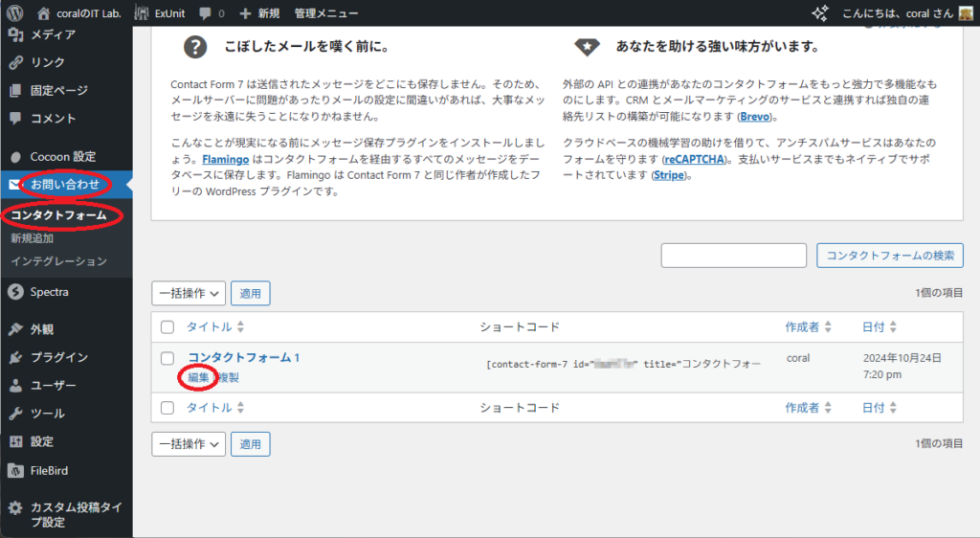Select 新規追加 submenu item
This screenshot has height=538, width=980.
click(32, 238)
